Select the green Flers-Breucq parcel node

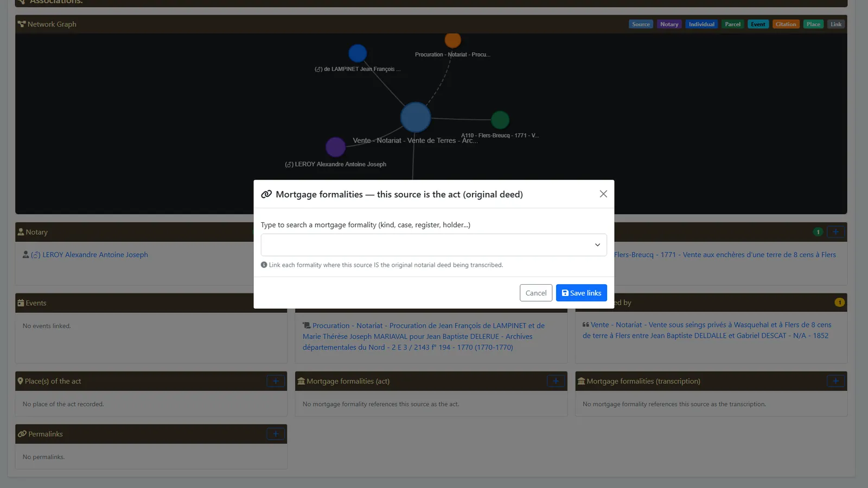tap(500, 120)
